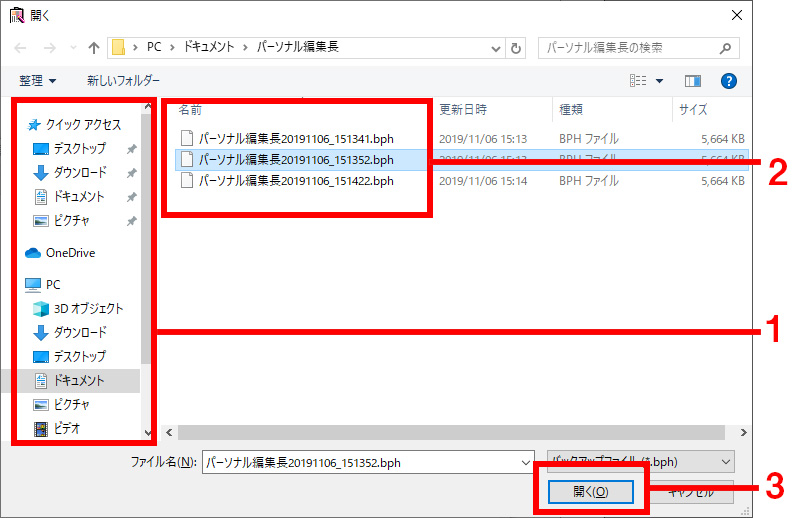Viewport: 800px width, 518px height.
Task: Click the 3D オブジェクト cube icon
Action: tap(41, 308)
